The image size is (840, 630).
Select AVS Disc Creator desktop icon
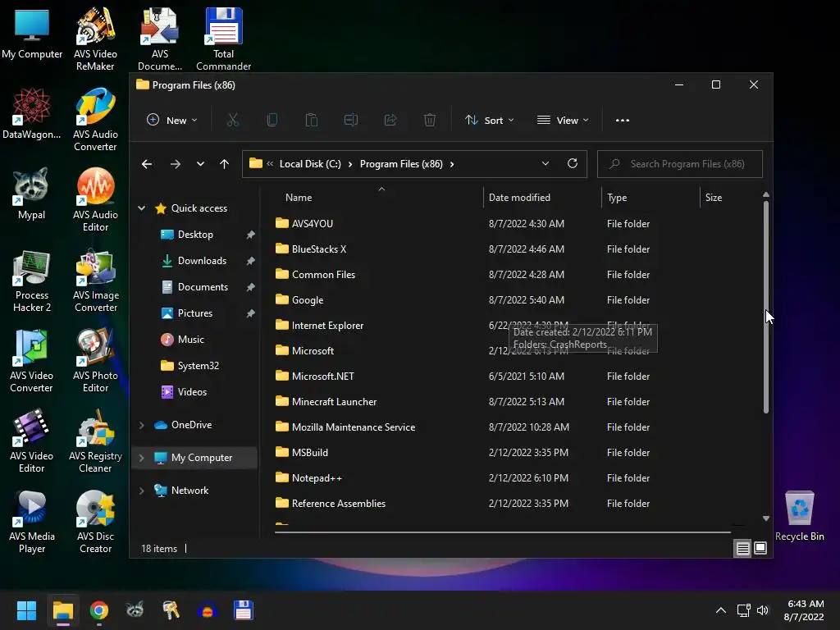[95, 521]
